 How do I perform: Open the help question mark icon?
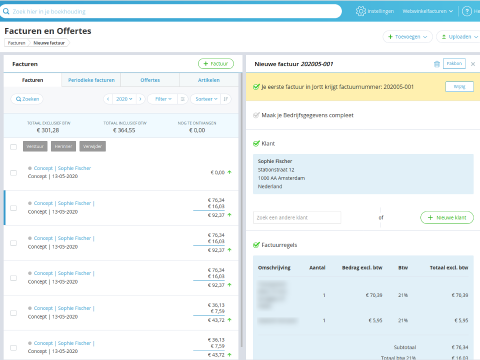tap(467, 11)
